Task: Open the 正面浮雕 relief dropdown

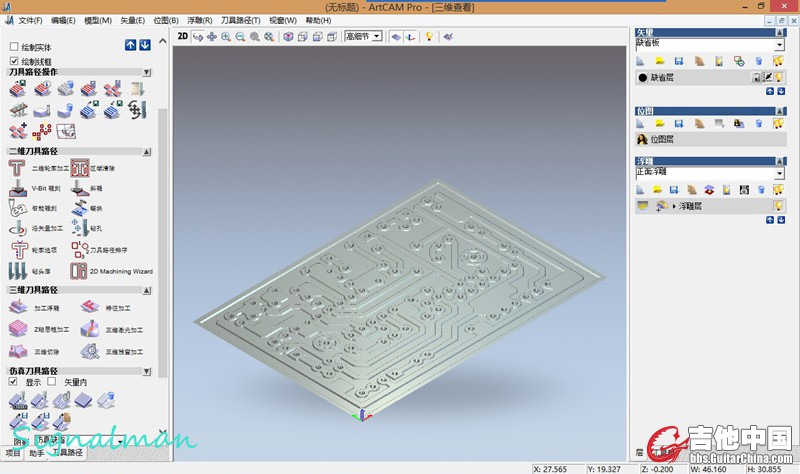Action: tap(779, 173)
